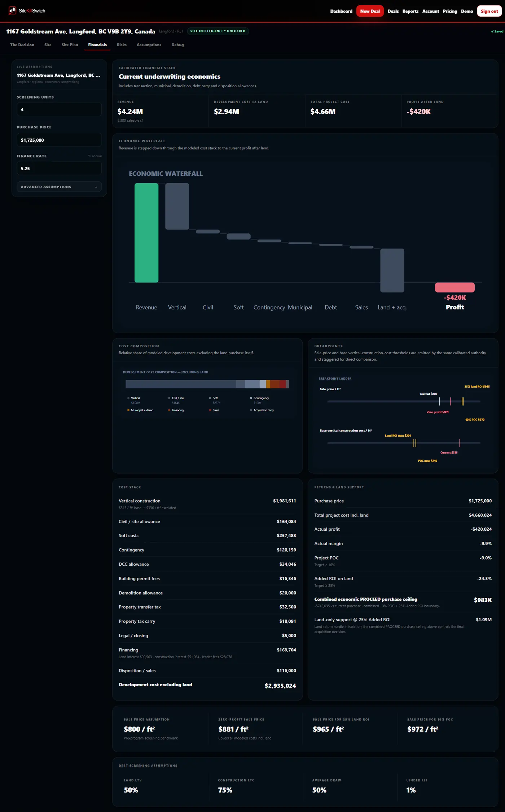This screenshot has width=505, height=812.
Task: Click the Land + acq. waterfall bar
Action: click(392, 270)
